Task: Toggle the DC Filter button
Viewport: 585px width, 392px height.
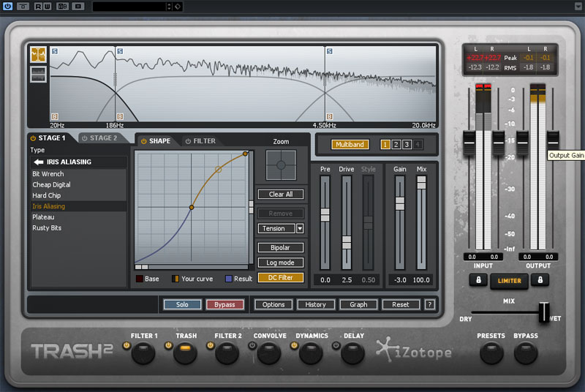Action: tap(281, 277)
